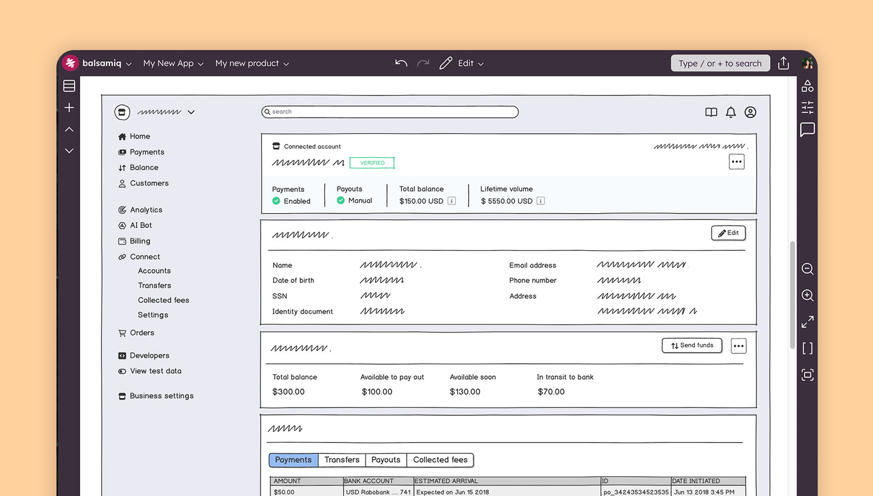Viewport: 873px width, 496px height.
Task: Click the share/export icon
Action: click(783, 63)
